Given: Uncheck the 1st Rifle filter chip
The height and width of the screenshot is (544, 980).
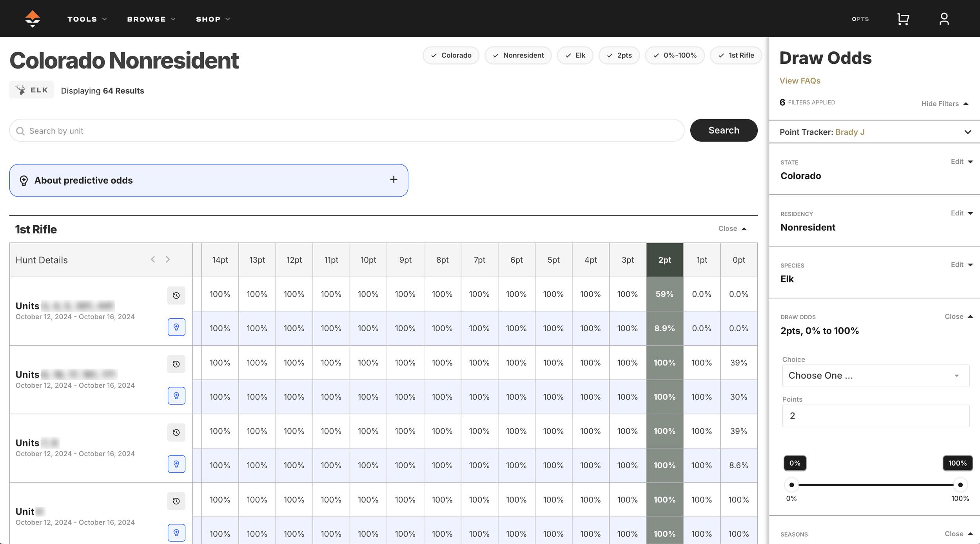Looking at the screenshot, I should tap(736, 55).
